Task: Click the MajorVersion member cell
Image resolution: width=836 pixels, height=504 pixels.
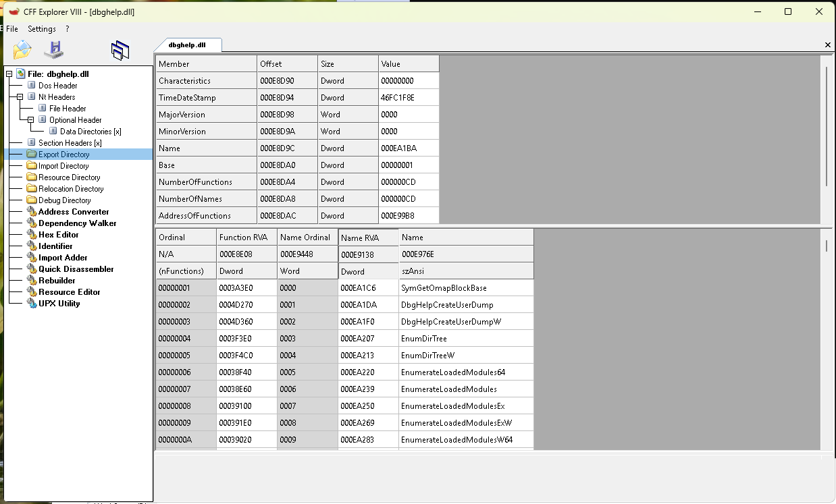Action: (207, 114)
